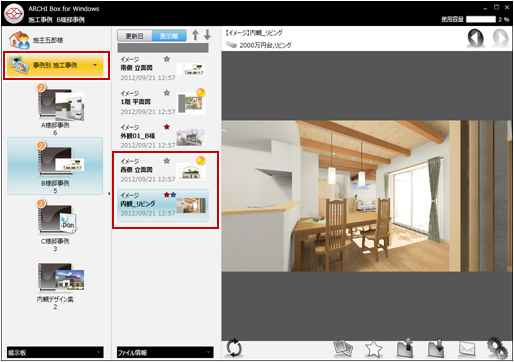This screenshot has height=362, width=514.
Task: Switch to the 表示順 sort tab
Action: coord(169,36)
